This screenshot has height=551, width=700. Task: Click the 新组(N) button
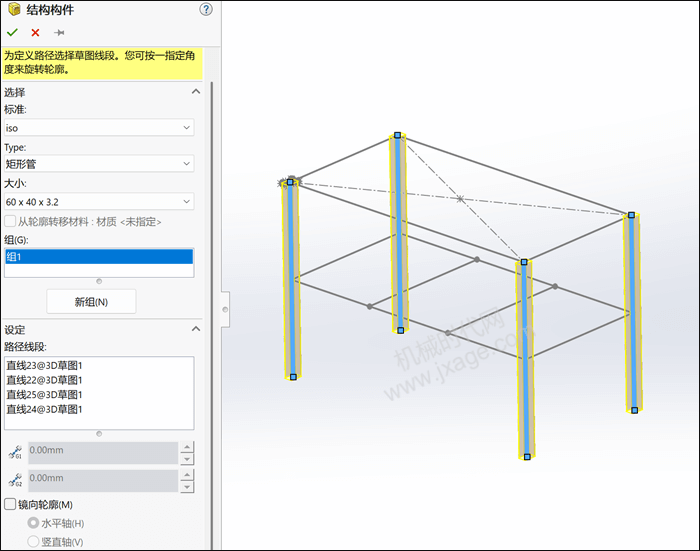91,302
